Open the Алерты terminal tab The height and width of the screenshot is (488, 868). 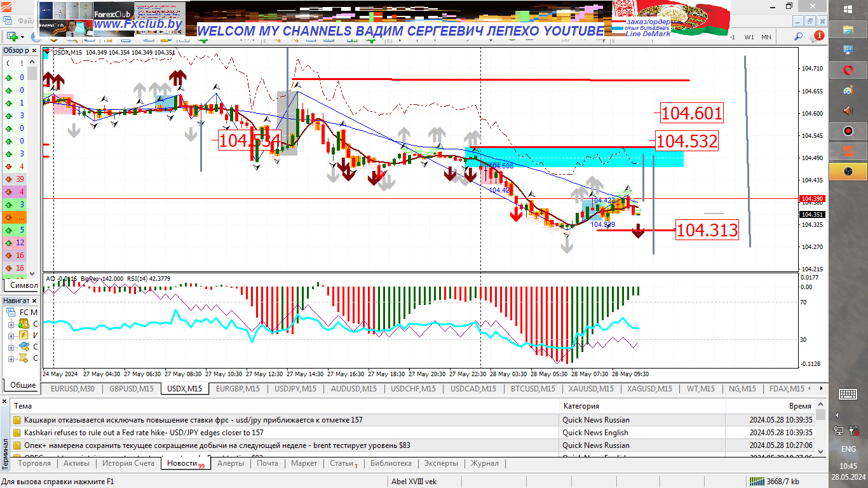(x=230, y=463)
